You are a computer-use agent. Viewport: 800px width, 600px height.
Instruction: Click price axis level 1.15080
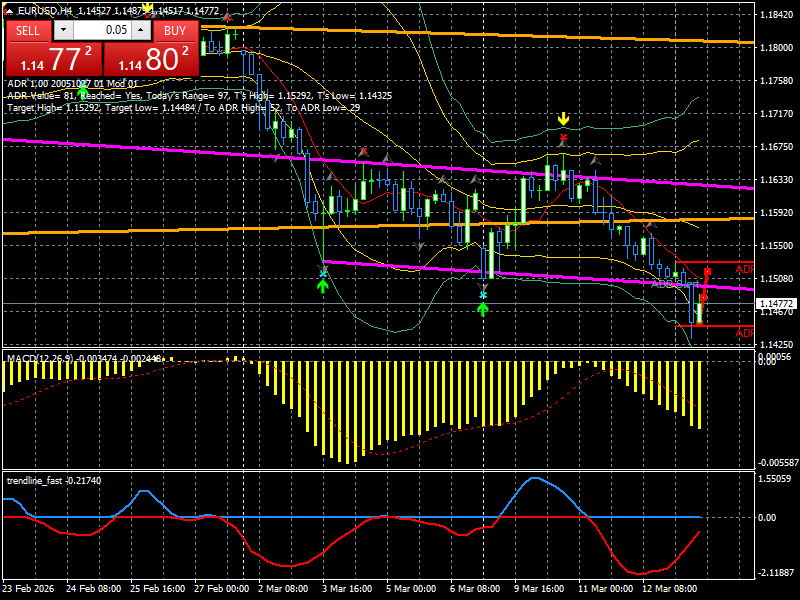pyautogui.click(x=777, y=279)
